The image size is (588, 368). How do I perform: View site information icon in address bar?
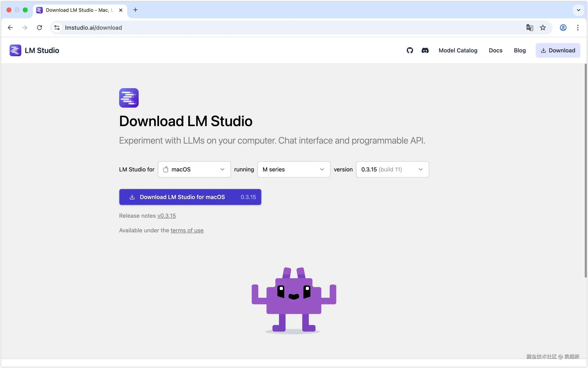point(57,27)
